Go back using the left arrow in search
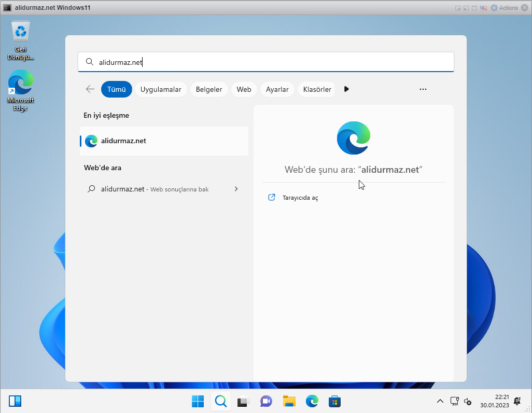This screenshot has width=532, height=413. (90, 89)
